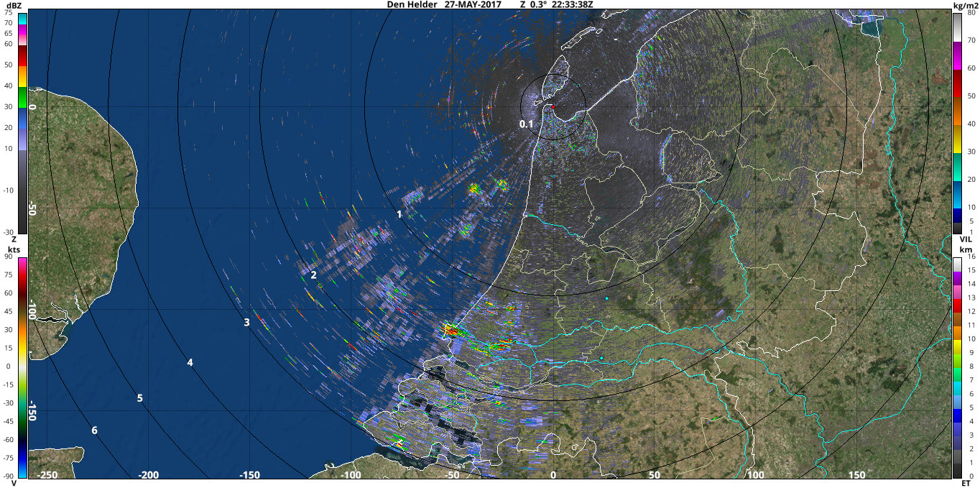Click the range ring label 1

[x=399, y=214]
